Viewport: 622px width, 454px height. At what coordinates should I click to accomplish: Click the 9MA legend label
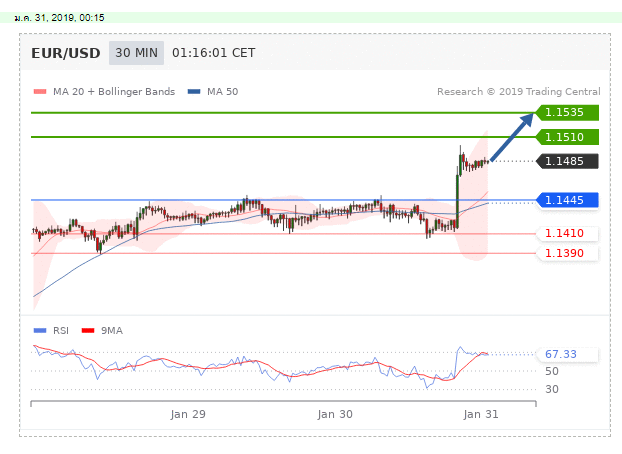point(112,331)
